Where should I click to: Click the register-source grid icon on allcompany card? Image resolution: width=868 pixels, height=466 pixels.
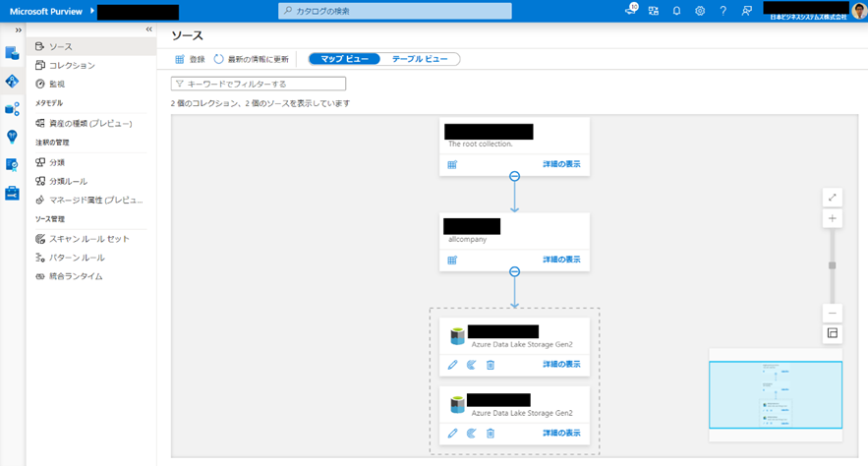click(452, 260)
